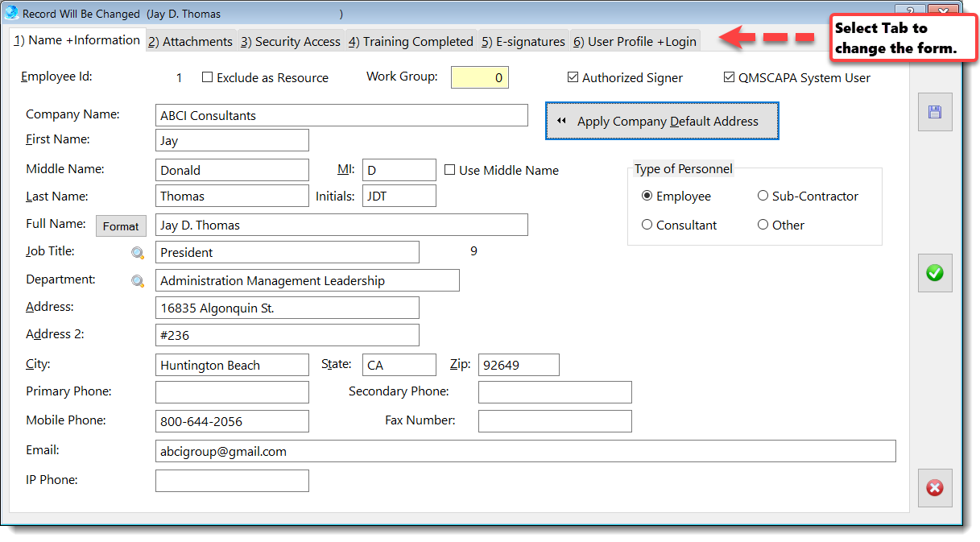This screenshot has width=980, height=542.
Task: Go to User Profile +Login tab
Action: (x=635, y=42)
